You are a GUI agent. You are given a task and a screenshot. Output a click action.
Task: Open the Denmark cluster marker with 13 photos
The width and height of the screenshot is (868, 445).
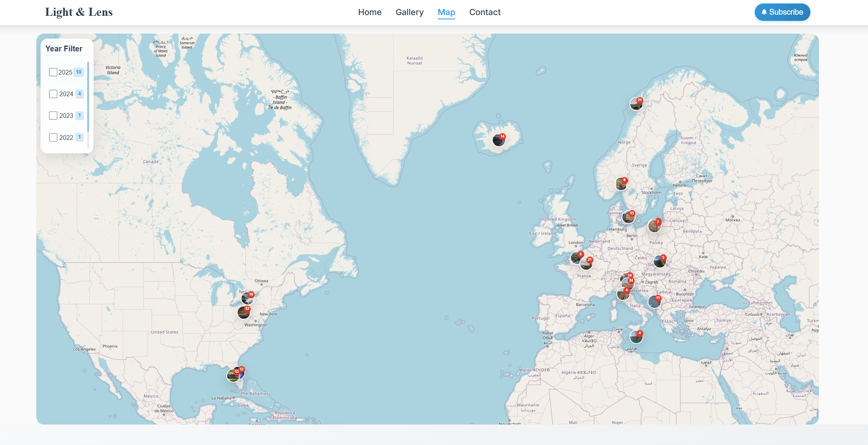click(628, 217)
